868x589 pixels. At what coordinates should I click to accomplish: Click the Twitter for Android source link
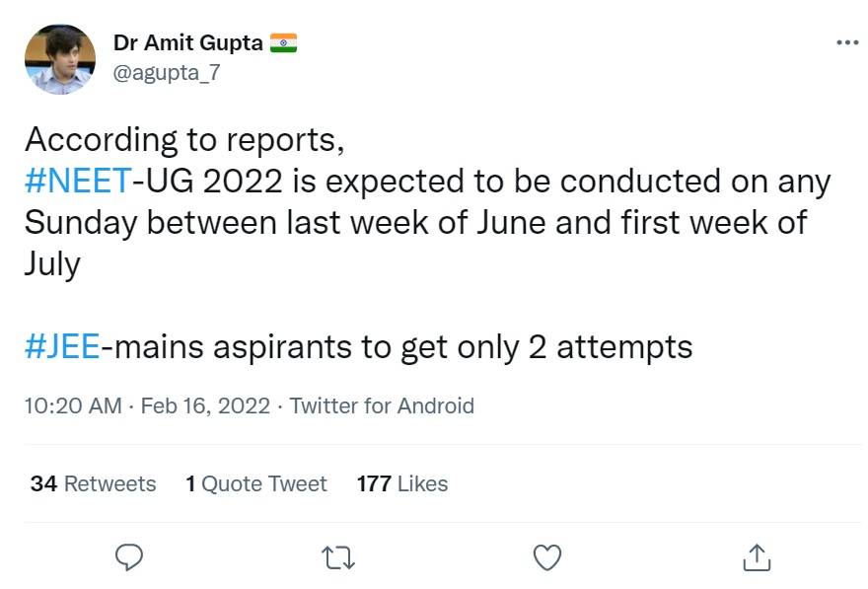point(382,405)
